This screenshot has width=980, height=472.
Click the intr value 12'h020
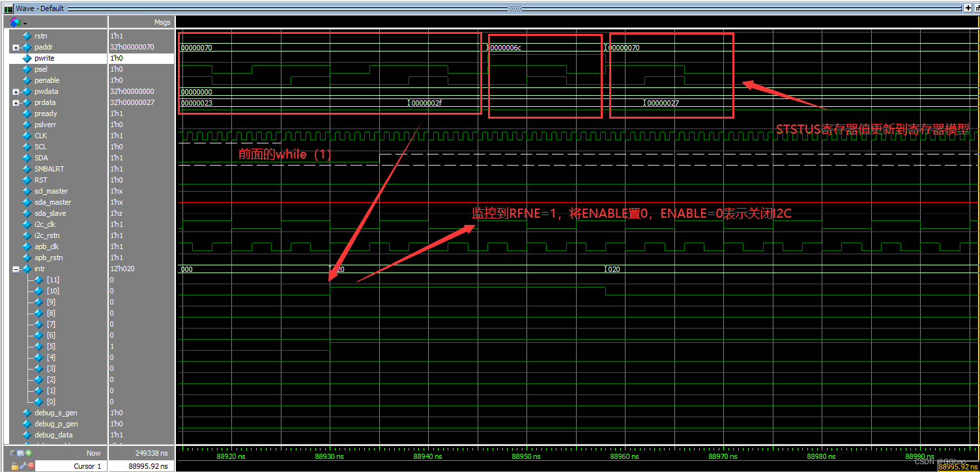tap(122, 269)
